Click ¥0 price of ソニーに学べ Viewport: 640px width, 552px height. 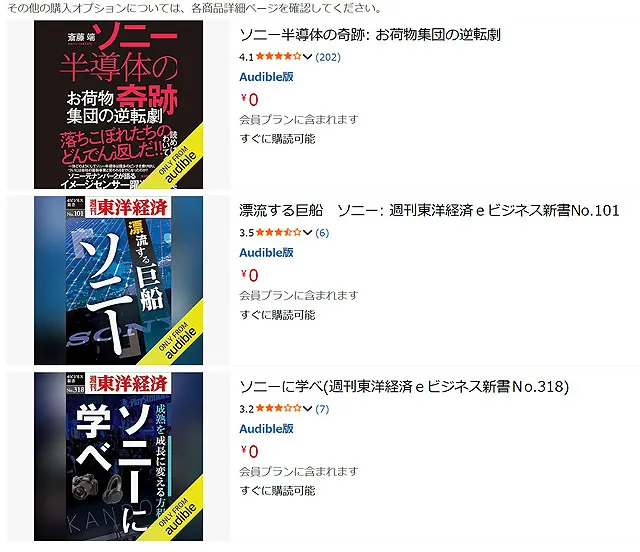(x=249, y=452)
